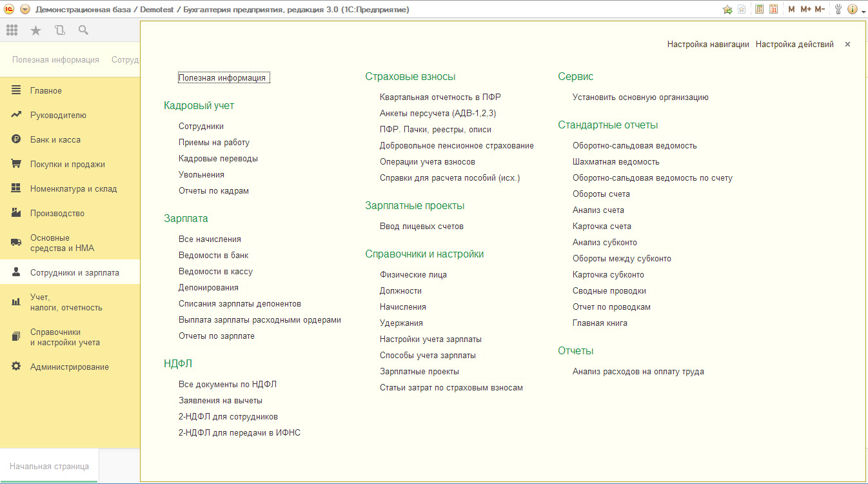This screenshot has height=484, width=868.
Task: Click the document-with-star link icon in title bar
Action: pyautogui.click(x=742, y=9)
